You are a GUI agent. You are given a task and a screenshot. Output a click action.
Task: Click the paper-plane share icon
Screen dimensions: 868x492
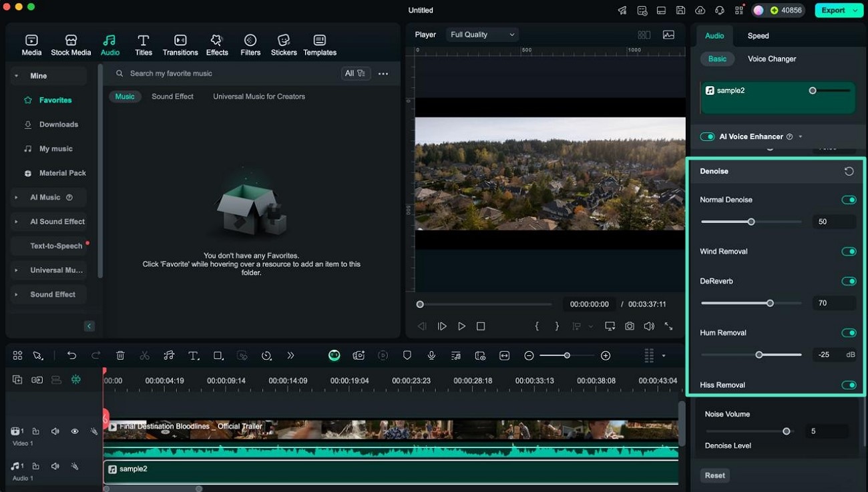pos(622,10)
